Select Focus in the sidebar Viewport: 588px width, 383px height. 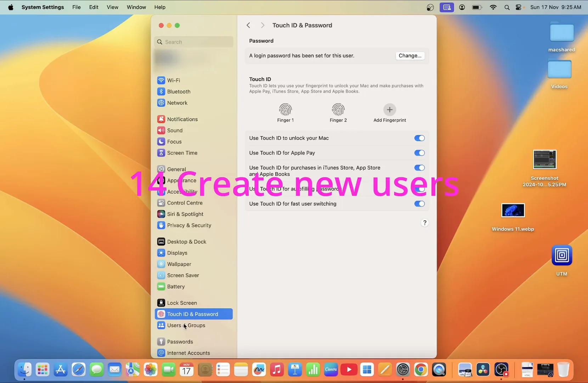pyautogui.click(x=193, y=141)
